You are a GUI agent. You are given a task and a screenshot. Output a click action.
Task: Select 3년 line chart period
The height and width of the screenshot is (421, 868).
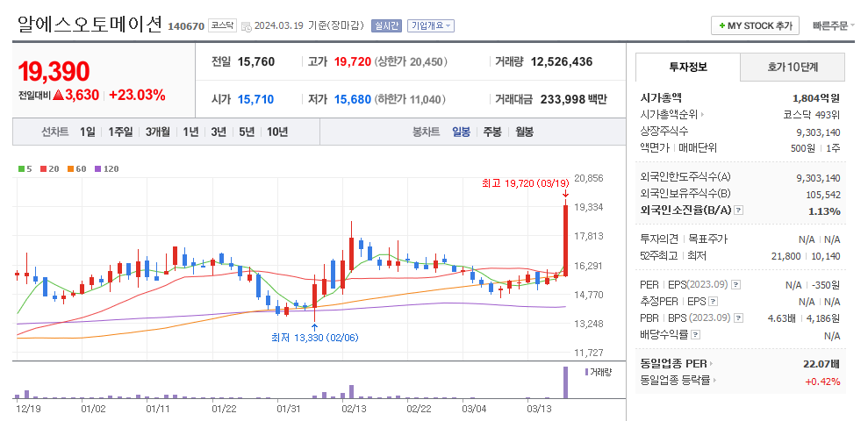tap(219, 132)
